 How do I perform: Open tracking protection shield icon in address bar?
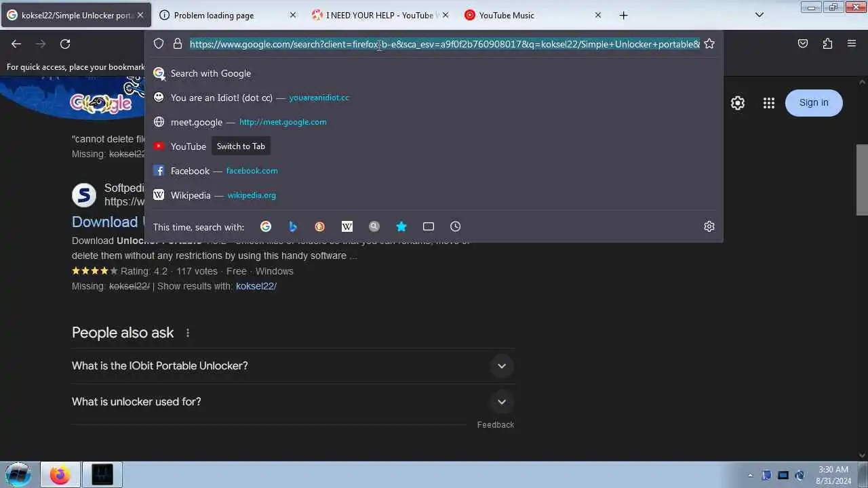tap(159, 44)
